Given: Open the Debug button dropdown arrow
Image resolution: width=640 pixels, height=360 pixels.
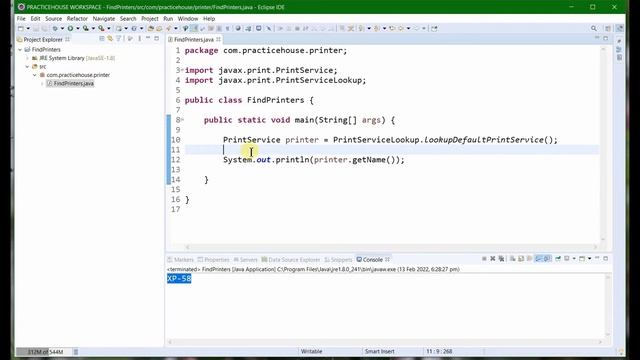Looking at the screenshot, I should (x=62, y=28).
